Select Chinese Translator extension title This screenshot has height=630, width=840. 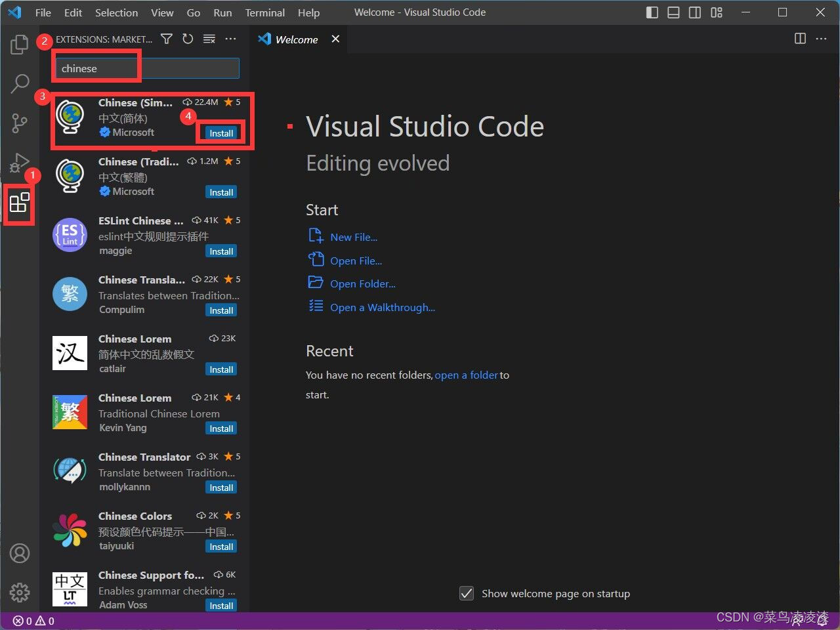click(144, 457)
